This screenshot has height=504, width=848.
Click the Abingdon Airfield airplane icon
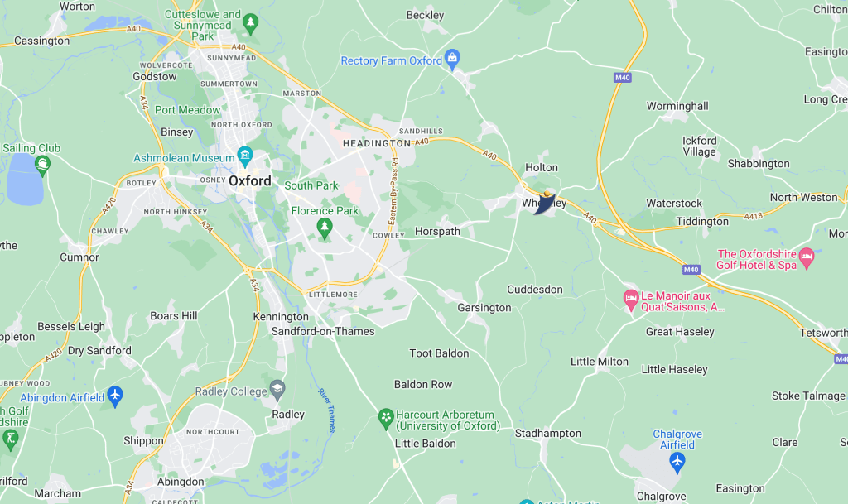[x=114, y=396]
